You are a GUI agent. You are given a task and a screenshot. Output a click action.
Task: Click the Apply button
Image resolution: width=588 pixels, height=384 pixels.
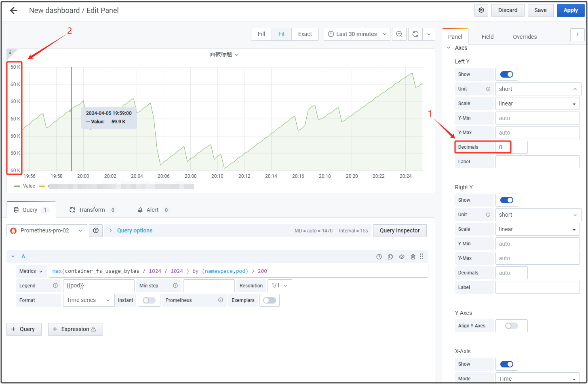pos(570,11)
